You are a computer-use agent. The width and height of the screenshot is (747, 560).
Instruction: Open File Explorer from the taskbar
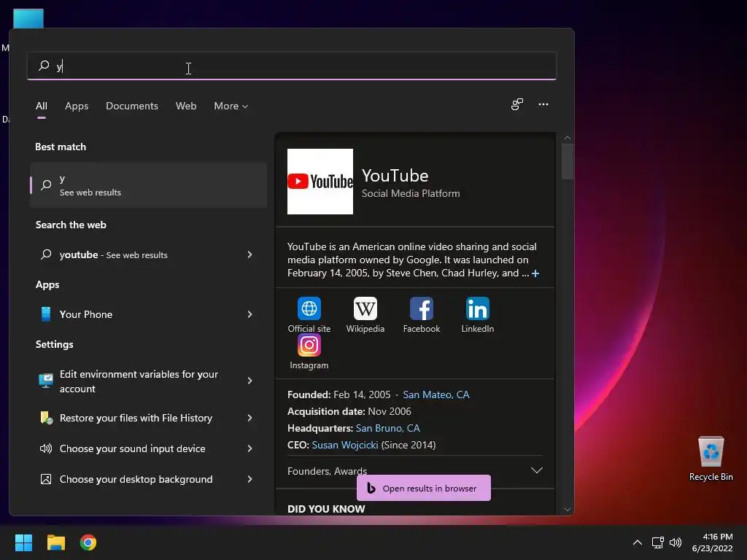(56, 542)
